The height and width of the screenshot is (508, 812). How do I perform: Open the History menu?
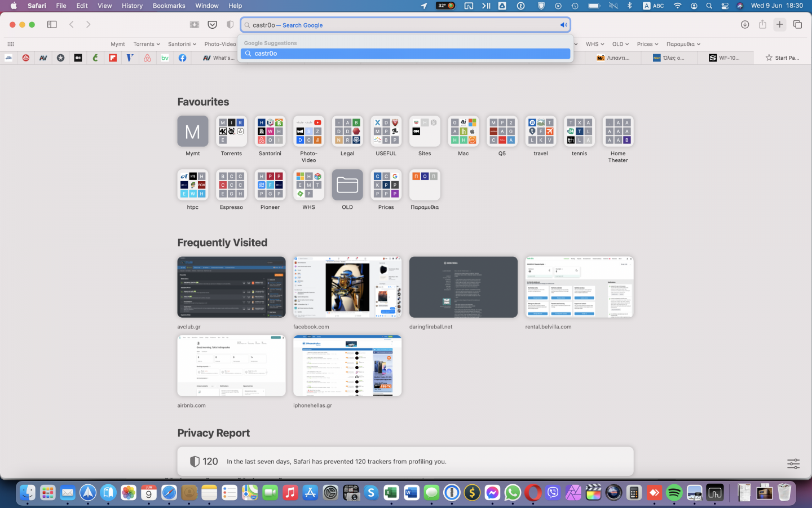tap(132, 6)
